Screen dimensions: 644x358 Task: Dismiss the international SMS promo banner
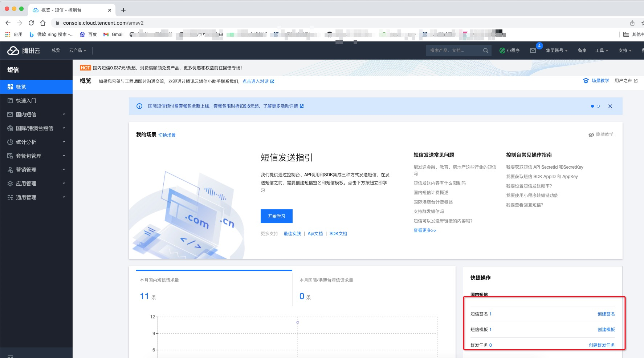[x=610, y=106]
